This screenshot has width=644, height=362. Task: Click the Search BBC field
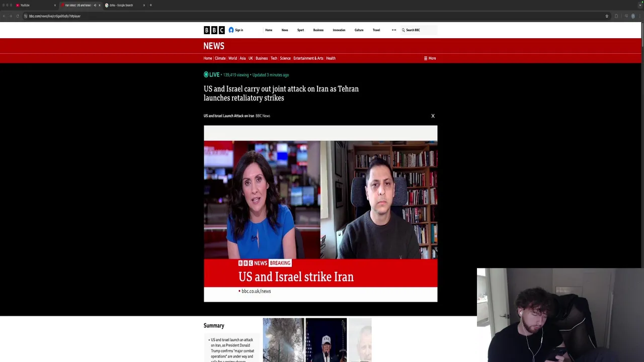coord(420,30)
